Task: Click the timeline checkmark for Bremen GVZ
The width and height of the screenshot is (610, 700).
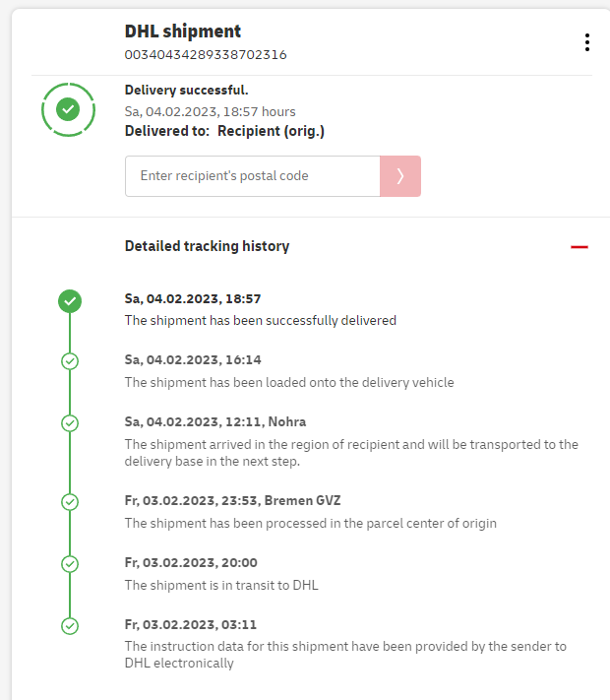Action: pos(69,502)
